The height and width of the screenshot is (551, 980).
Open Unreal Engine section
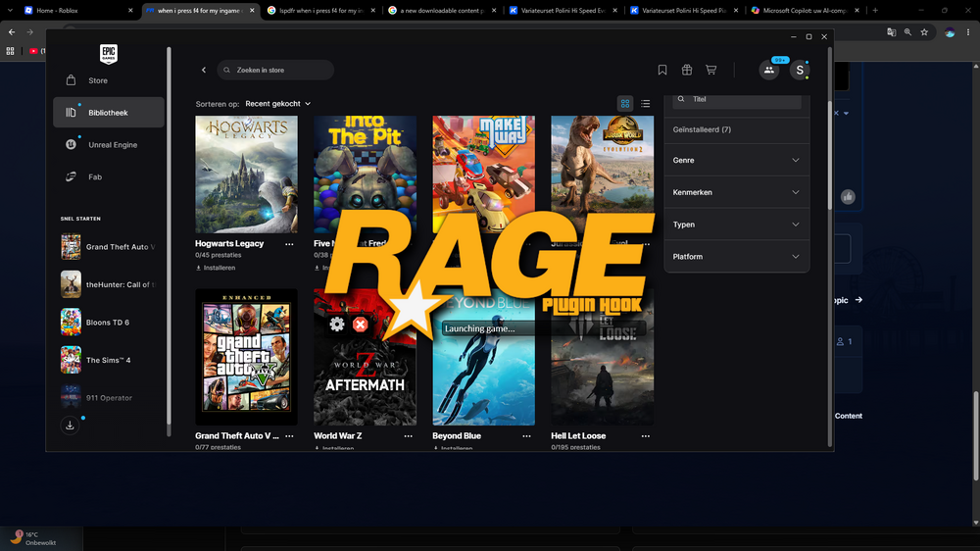108,144
